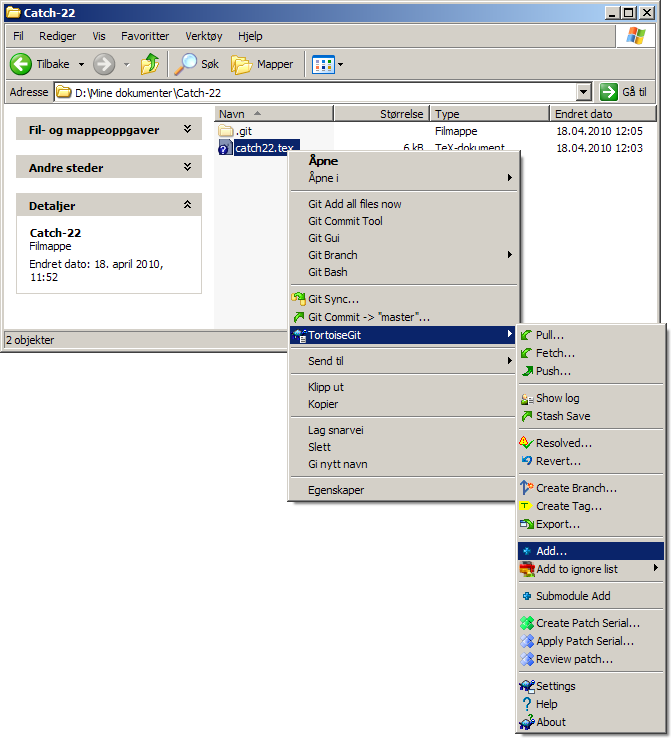This screenshot has width=671, height=738.
Task: Click the Submodule Add plus icon
Action: (527, 596)
